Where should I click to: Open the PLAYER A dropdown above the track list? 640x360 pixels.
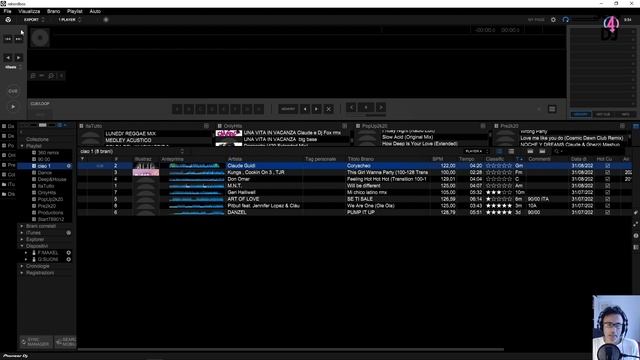pyautogui.click(x=476, y=151)
